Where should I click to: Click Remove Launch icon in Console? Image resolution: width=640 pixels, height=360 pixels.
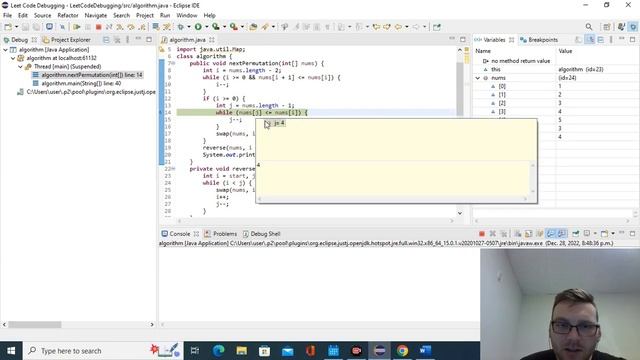click(x=493, y=234)
